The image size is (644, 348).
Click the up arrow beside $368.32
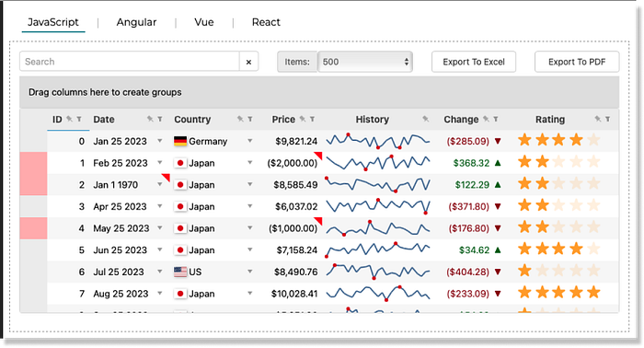point(498,163)
